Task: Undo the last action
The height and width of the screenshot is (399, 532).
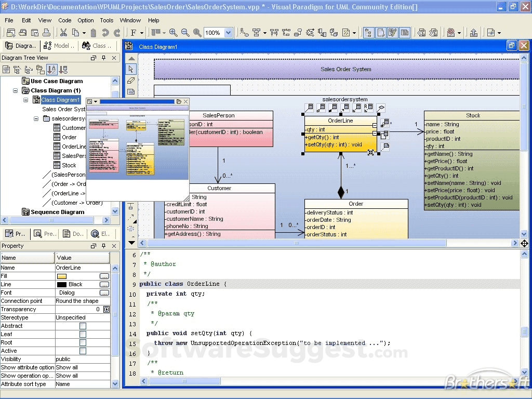Action: pyautogui.click(x=106, y=32)
